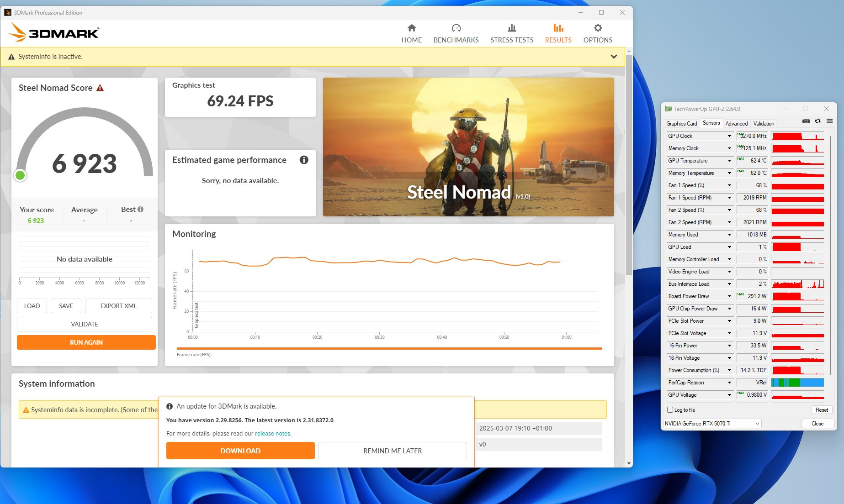The width and height of the screenshot is (844, 504).
Task: Enable Log to file checkbox
Action: (x=670, y=410)
